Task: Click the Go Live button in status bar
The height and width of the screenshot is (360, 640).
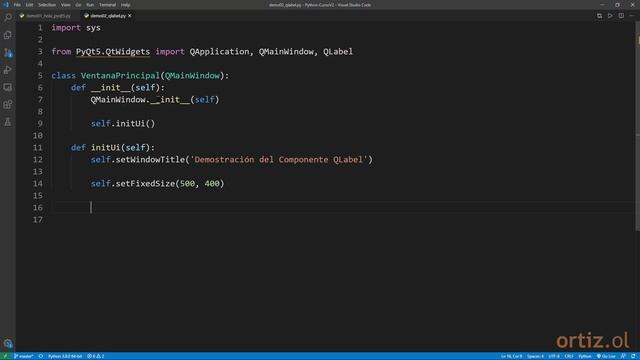Action: tap(606, 356)
